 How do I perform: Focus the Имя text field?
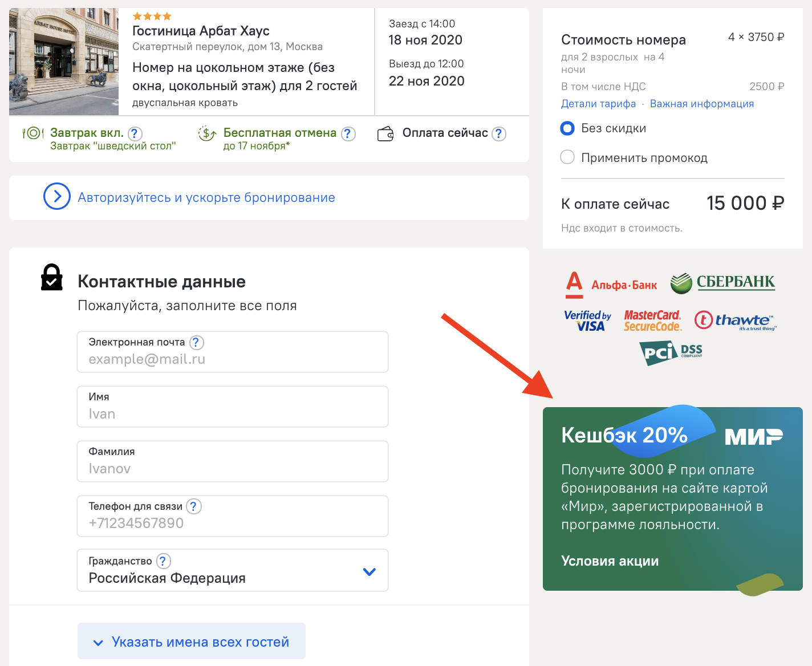coord(233,413)
